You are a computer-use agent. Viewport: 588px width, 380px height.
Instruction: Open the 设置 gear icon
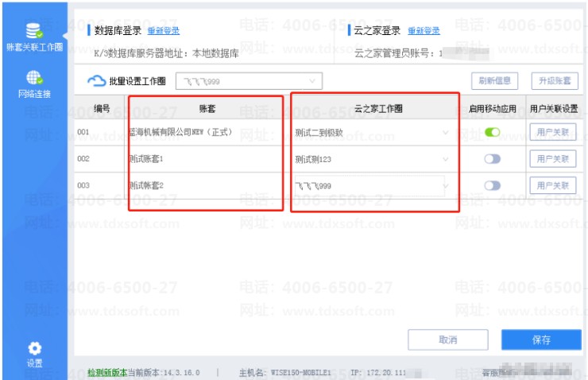[34, 348]
